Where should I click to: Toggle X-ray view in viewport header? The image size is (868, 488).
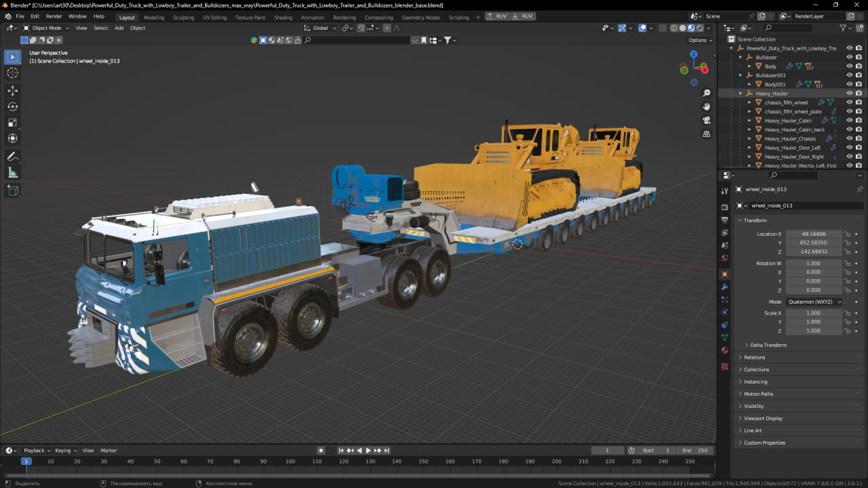(661, 28)
